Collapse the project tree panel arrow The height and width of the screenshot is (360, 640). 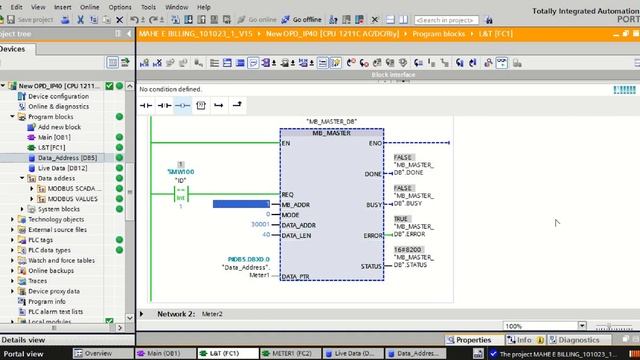click(129, 34)
